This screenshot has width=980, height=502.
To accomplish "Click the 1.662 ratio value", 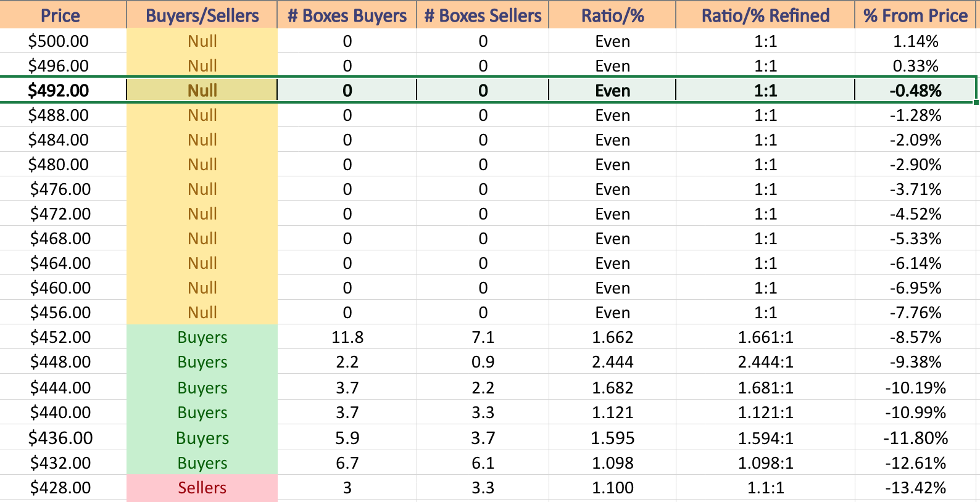I will tap(612, 337).
